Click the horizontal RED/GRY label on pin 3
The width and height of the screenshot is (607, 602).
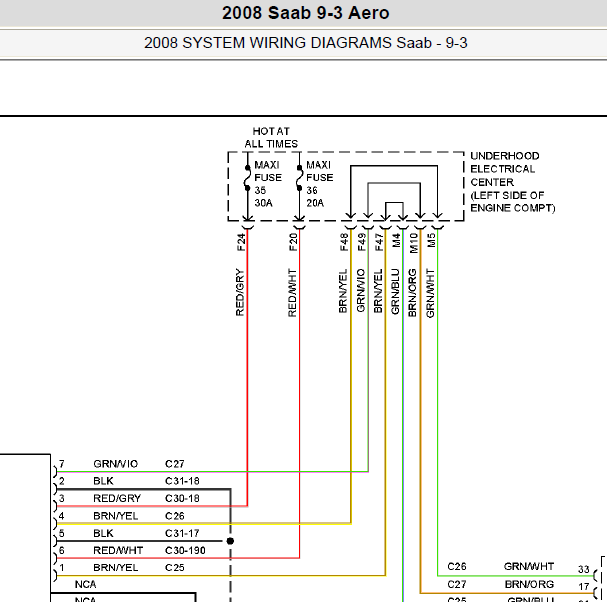(x=117, y=498)
